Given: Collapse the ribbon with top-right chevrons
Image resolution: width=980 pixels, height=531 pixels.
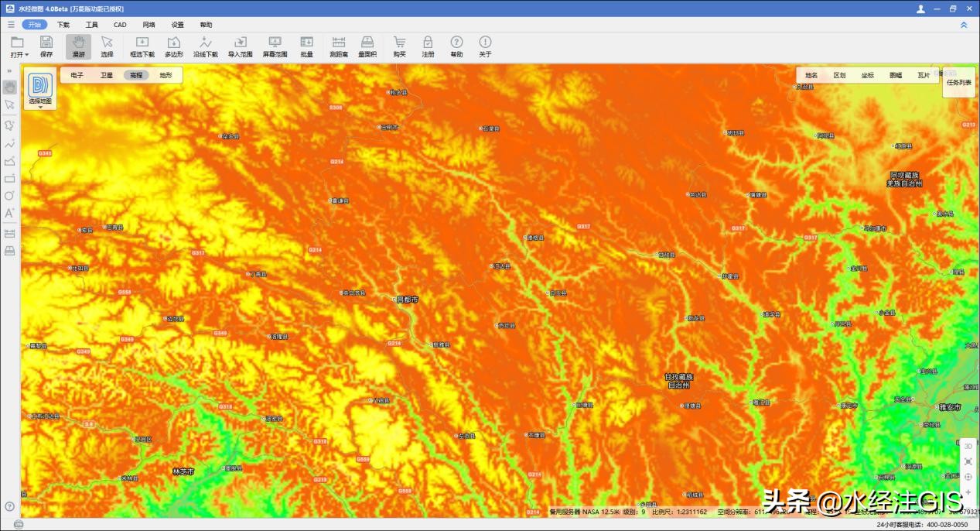Looking at the screenshot, I should (x=964, y=25).
